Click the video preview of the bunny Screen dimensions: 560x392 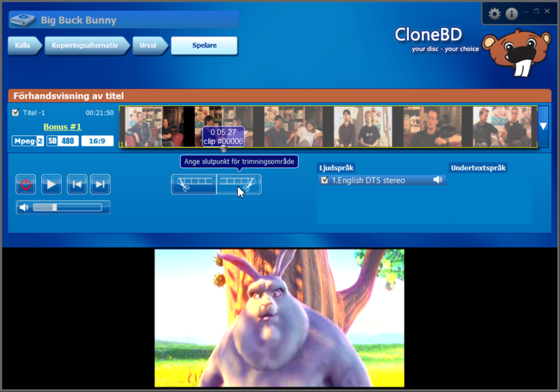tap(279, 318)
